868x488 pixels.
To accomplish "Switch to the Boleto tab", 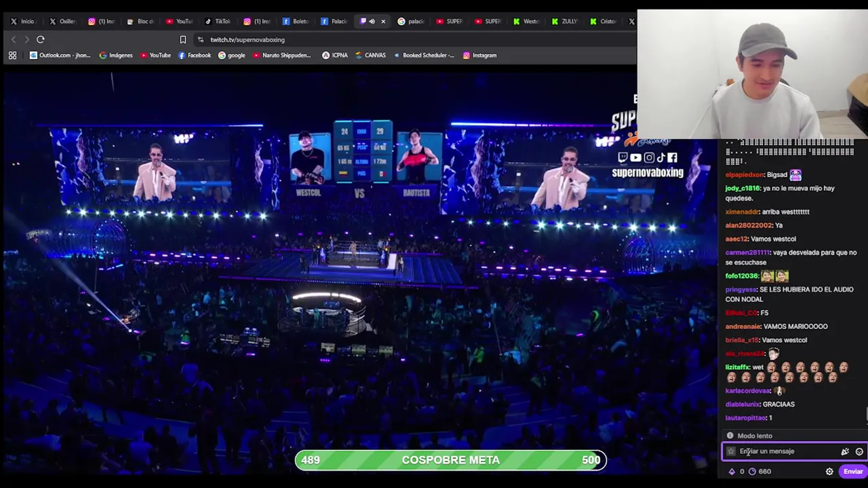I will point(295,21).
